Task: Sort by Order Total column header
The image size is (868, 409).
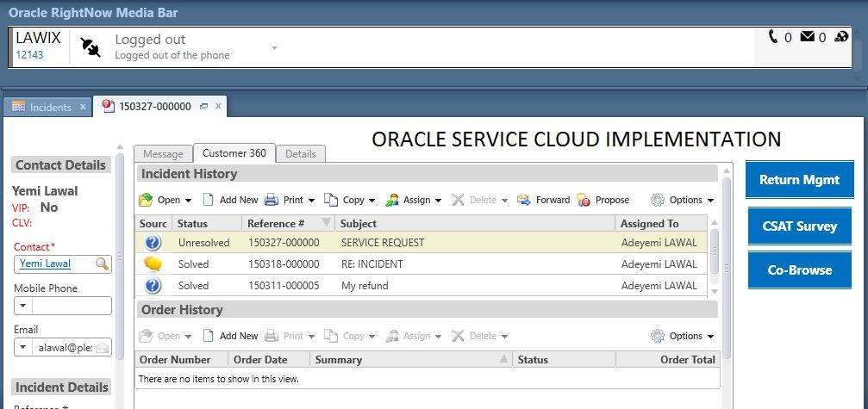Action: tap(668, 360)
